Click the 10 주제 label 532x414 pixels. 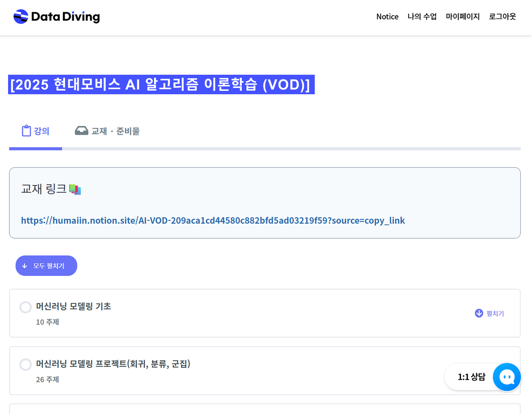click(x=47, y=322)
